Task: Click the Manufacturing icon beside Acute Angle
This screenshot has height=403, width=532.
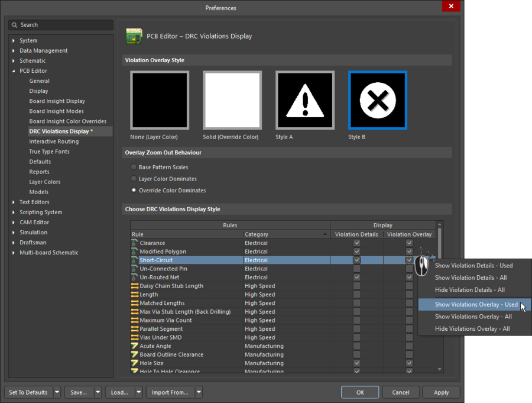Action: pos(134,346)
